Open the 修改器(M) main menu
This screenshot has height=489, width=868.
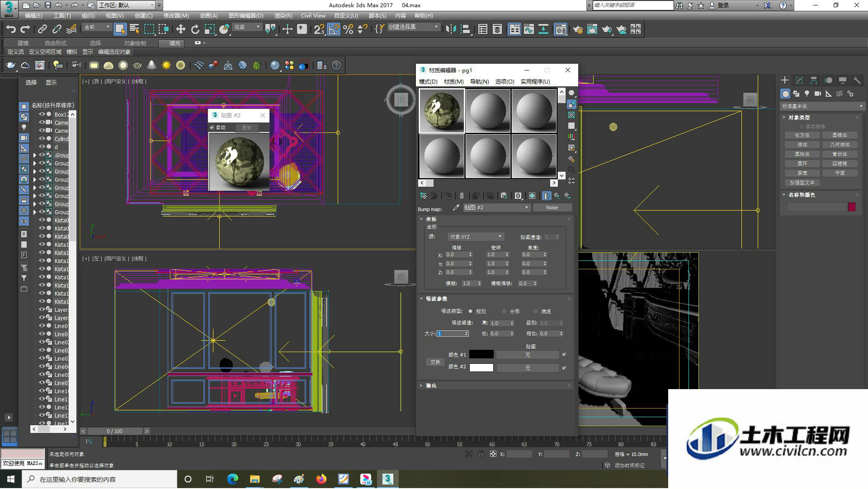[176, 16]
